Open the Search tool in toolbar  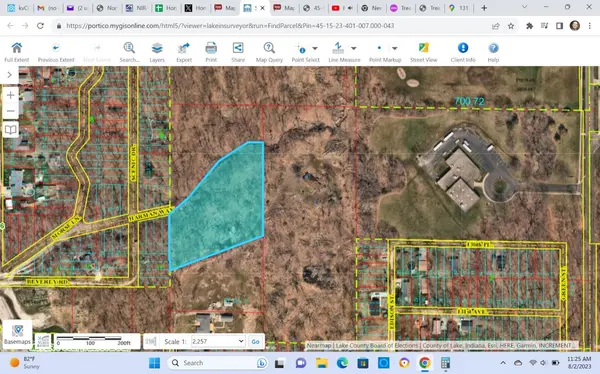tap(129, 52)
